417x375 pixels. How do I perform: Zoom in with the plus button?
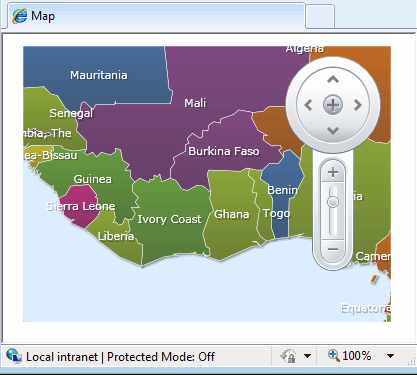click(x=333, y=172)
